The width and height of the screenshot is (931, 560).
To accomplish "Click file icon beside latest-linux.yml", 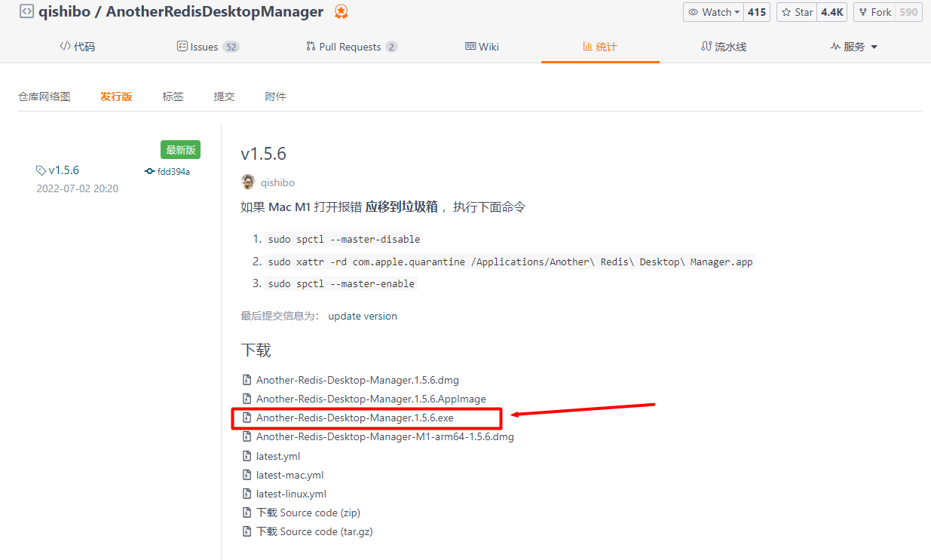I will [247, 494].
